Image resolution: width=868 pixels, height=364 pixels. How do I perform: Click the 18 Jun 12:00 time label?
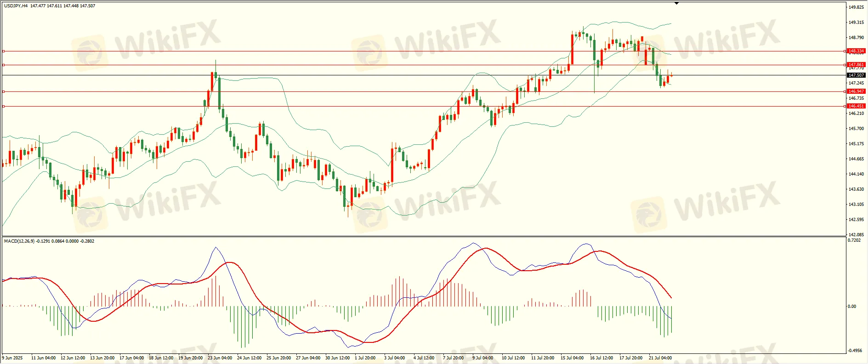point(161,358)
